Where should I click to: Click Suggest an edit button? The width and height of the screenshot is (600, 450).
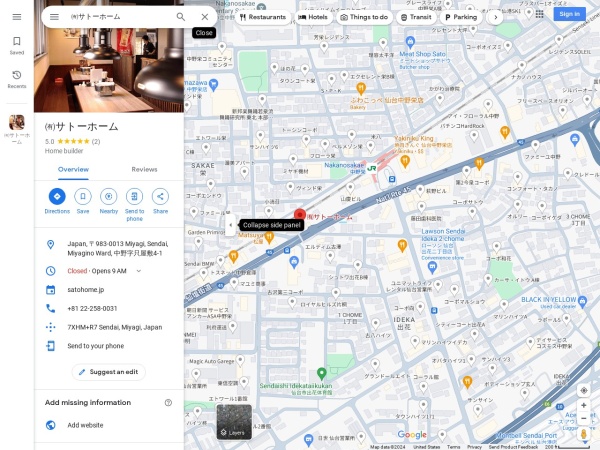pos(109,372)
